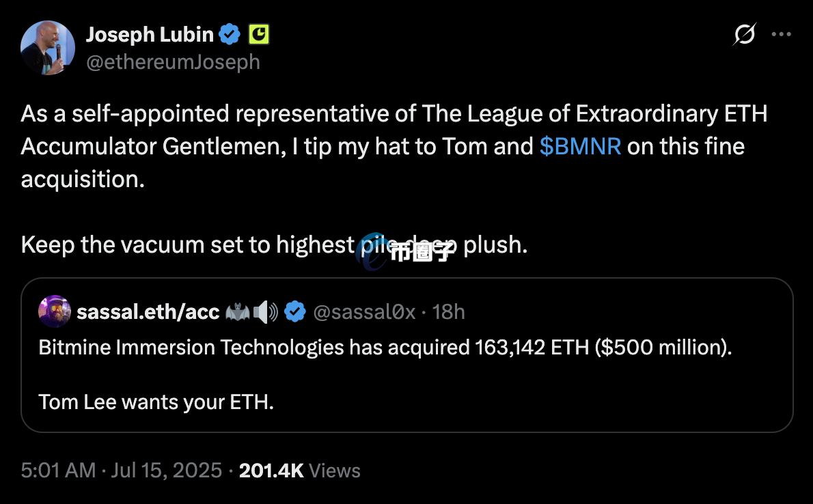
Task: Open sassal.eth/acc's small avatar in quoted post
Action: [x=55, y=311]
